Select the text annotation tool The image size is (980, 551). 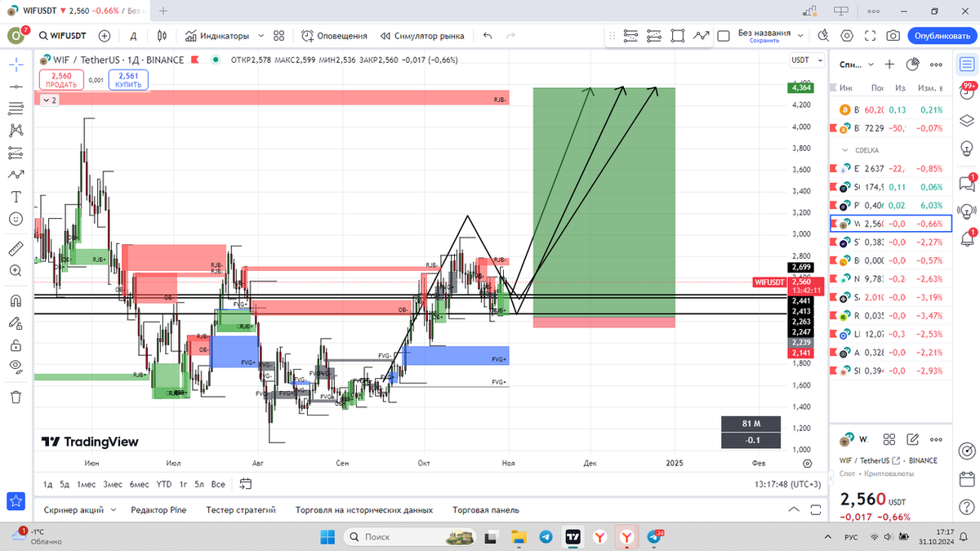tap(16, 197)
